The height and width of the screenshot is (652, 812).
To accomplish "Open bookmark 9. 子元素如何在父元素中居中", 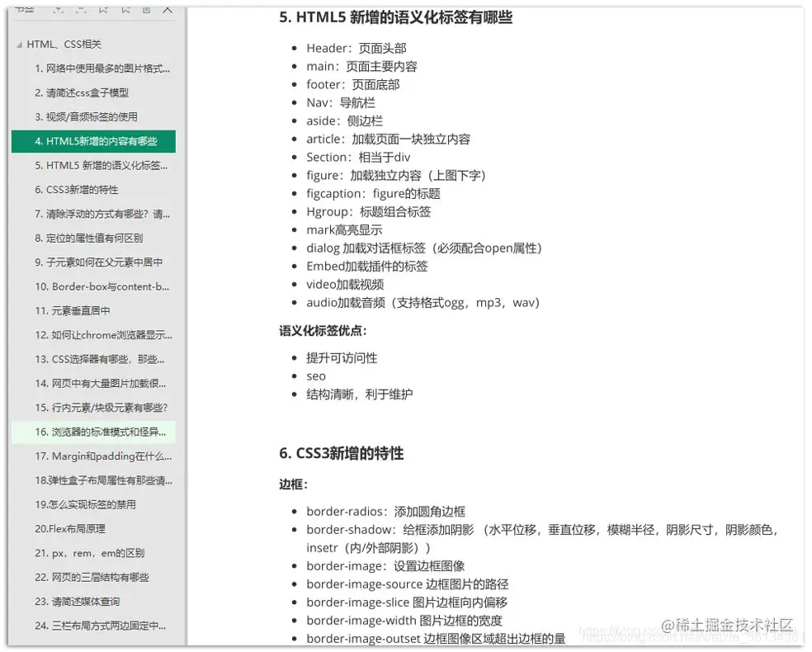I will pyautogui.click(x=98, y=262).
